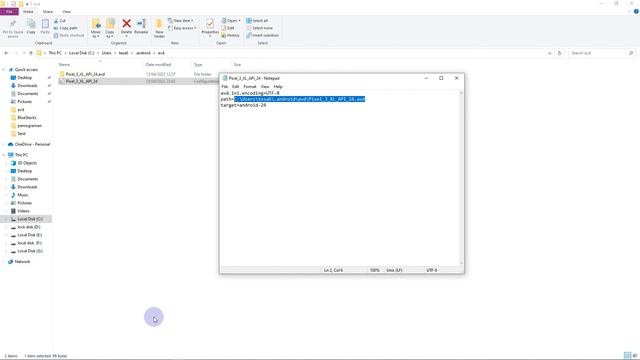Click the Paste icon in ribbon
This screenshot has height=360, width=640.
pyautogui.click(x=45, y=24)
